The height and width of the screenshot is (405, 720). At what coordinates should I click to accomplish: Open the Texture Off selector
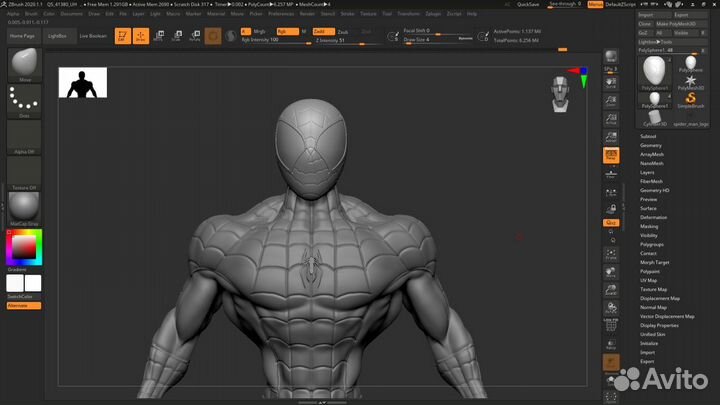tap(24, 173)
